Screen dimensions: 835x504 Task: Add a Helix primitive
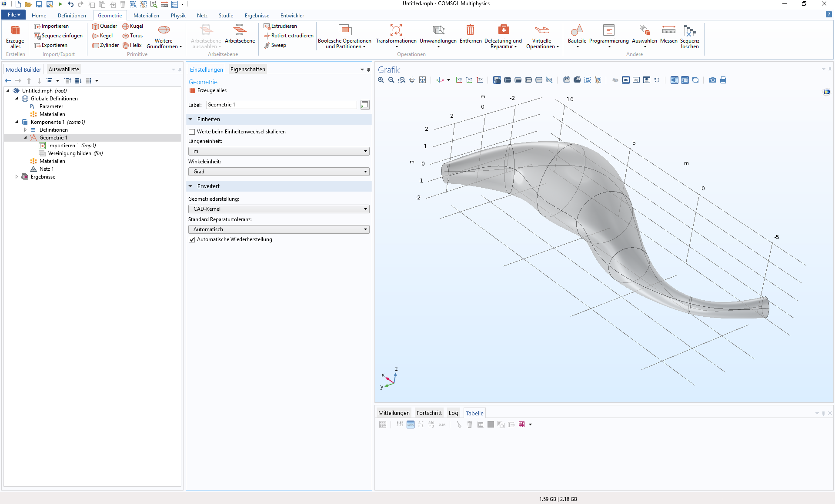132,45
